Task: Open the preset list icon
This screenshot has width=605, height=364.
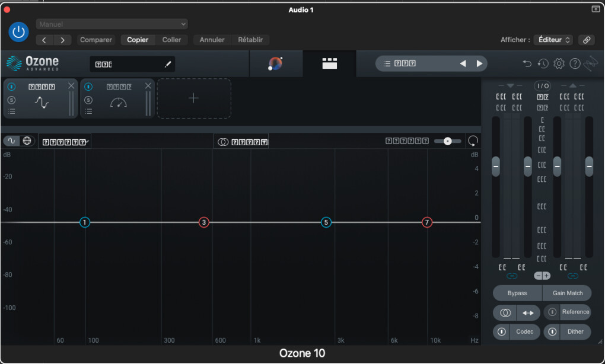Action: [387, 63]
